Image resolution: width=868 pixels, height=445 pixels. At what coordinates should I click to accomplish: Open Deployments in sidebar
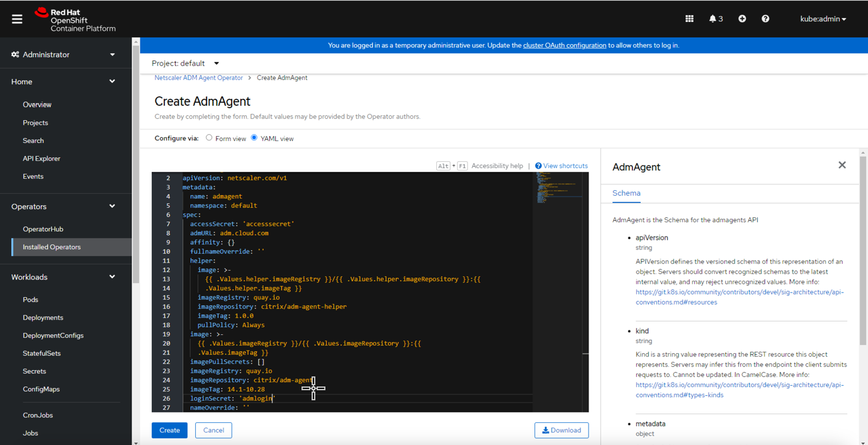coord(43,318)
